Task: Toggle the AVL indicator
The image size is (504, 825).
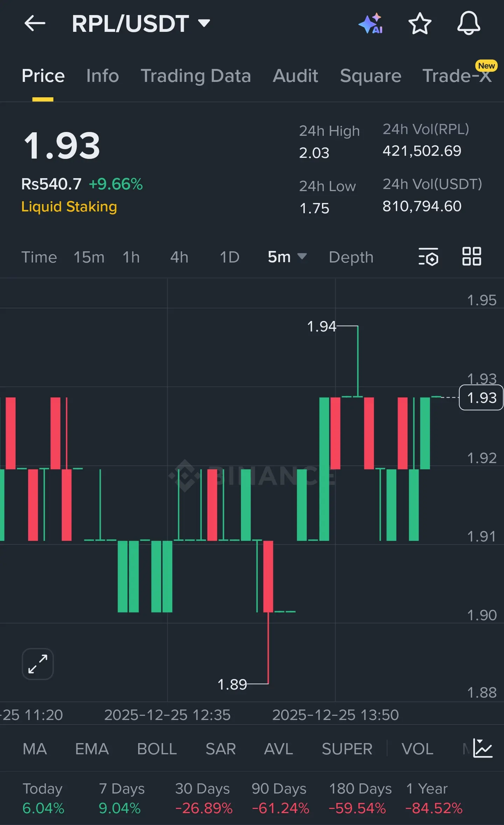Action: coord(278,749)
